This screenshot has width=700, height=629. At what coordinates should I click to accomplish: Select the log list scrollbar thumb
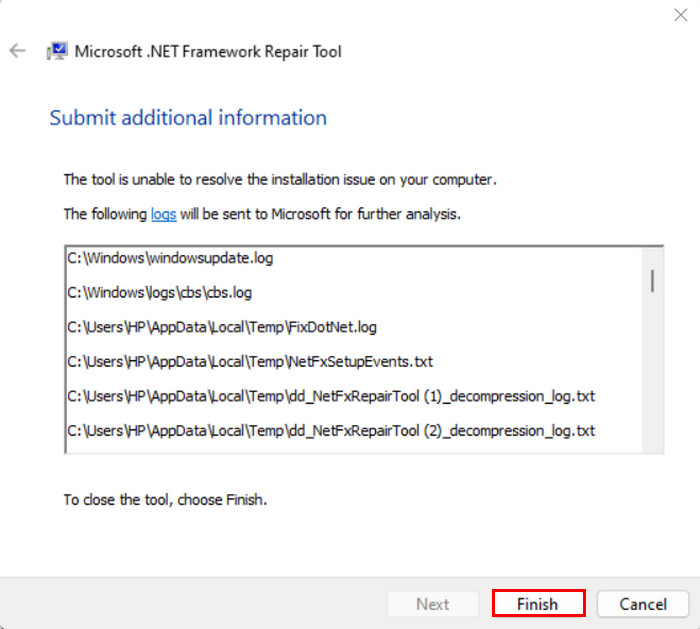coord(652,281)
